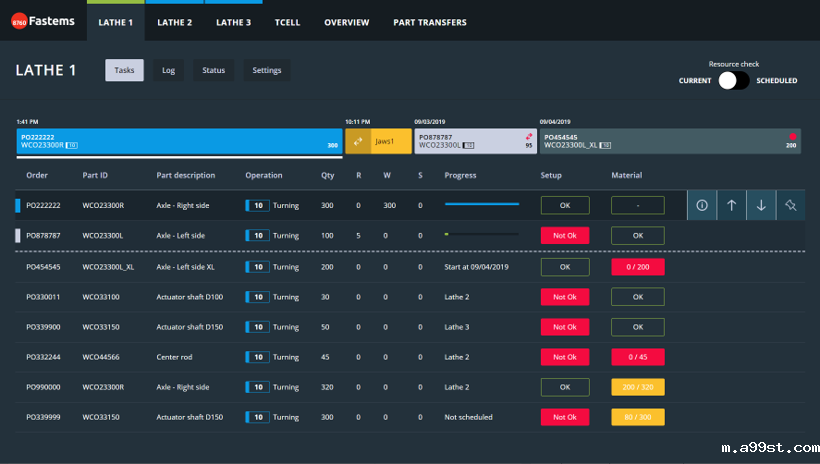Click the red 0 / 45 material indicator

pos(637,355)
